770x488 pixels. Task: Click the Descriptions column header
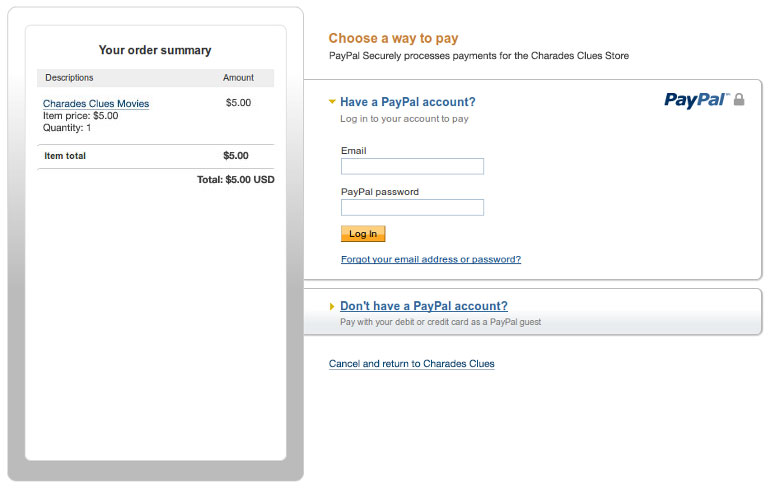click(x=69, y=78)
